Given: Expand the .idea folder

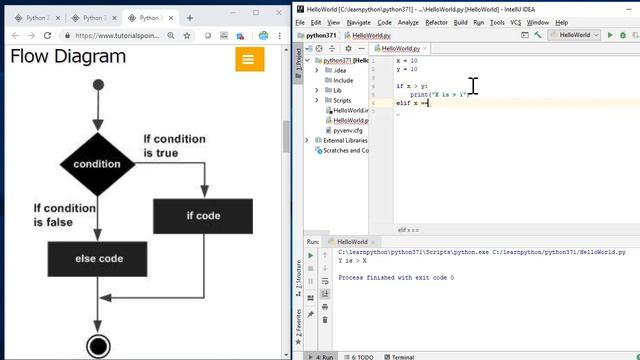Looking at the screenshot, I should tap(317, 70).
